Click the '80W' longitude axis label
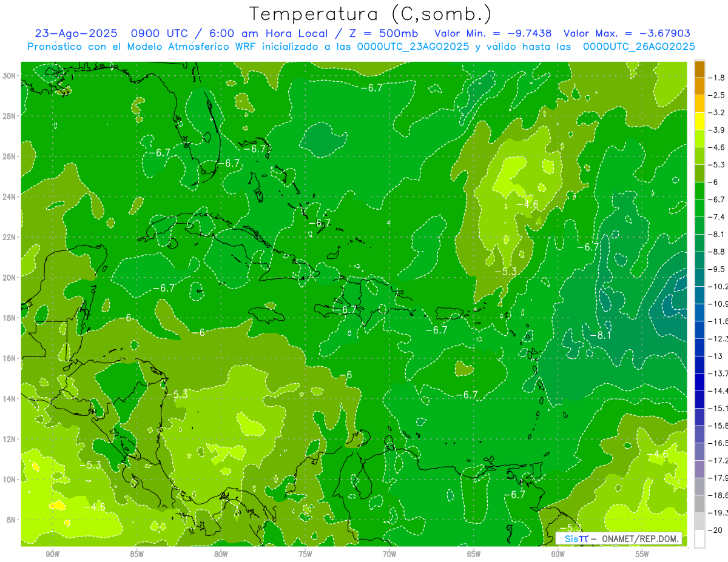The width and height of the screenshot is (728, 562). click(x=221, y=555)
